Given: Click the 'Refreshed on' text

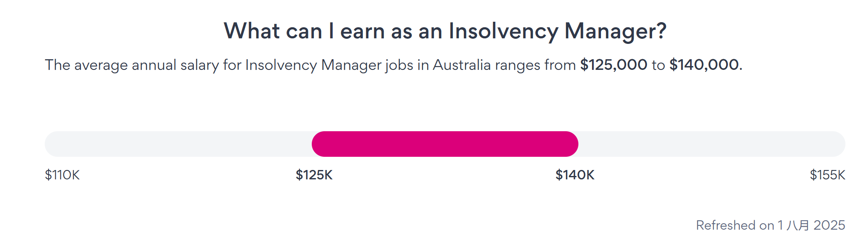Looking at the screenshot, I should pos(735,225).
